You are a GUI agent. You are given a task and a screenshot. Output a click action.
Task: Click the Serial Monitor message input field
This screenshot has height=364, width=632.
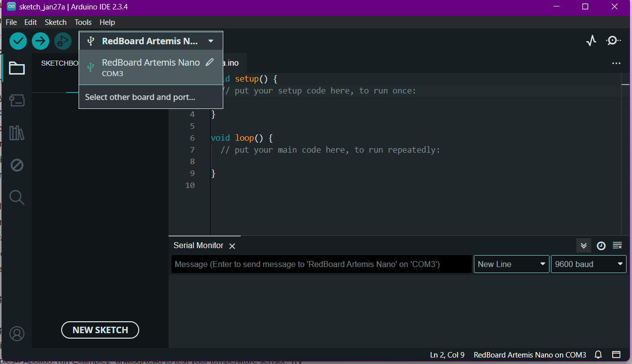click(x=322, y=264)
